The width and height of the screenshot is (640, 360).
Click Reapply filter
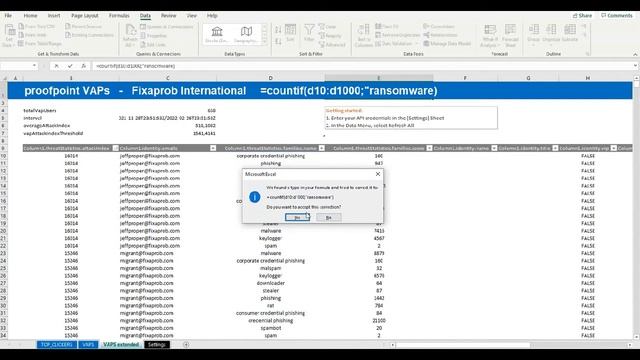330,36
